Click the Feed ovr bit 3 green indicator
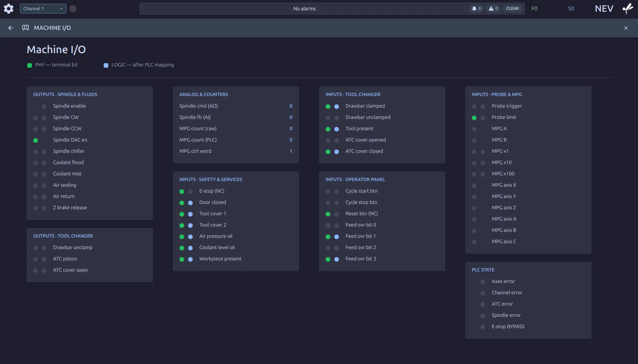The width and height of the screenshot is (638, 364). [328, 259]
